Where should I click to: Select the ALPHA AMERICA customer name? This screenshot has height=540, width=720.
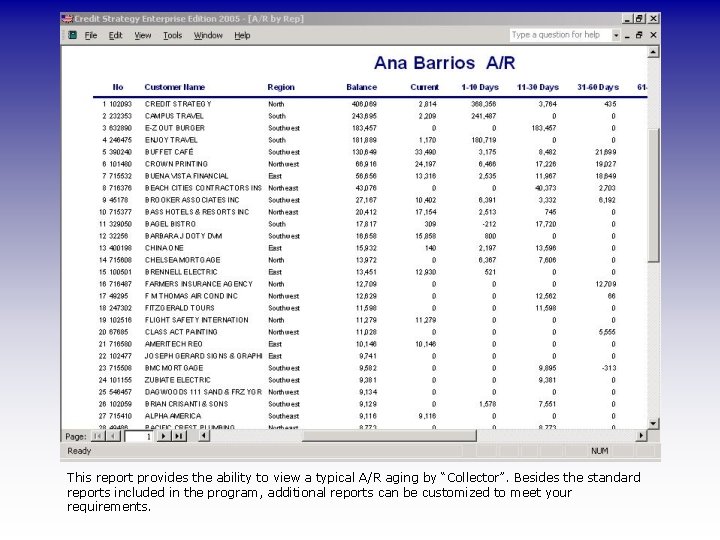coord(173,416)
